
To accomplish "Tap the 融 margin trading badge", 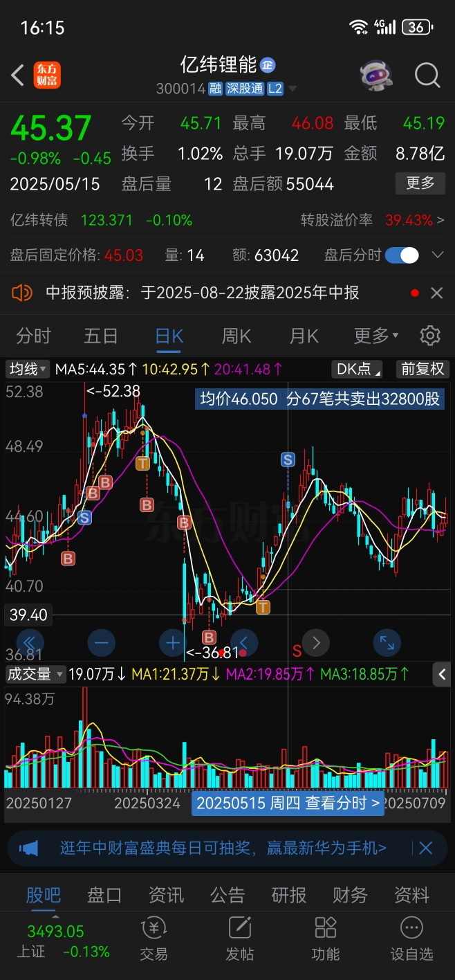I will tap(216, 89).
